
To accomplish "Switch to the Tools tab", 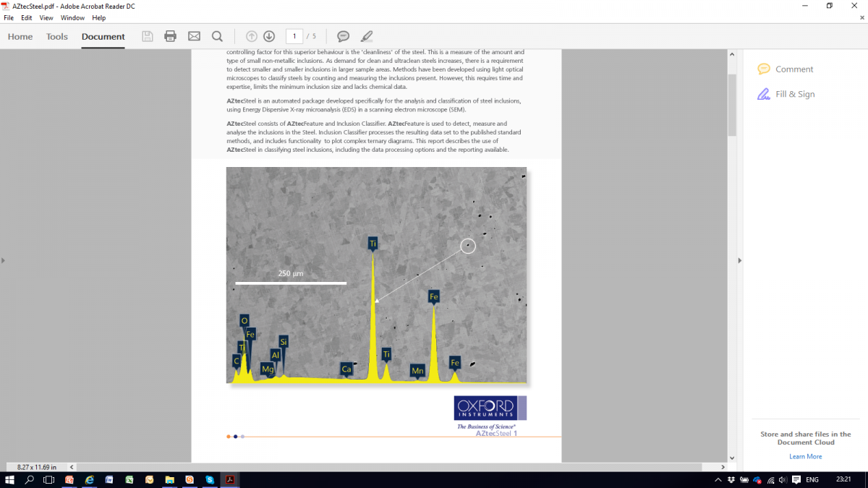I will pyautogui.click(x=57, y=36).
